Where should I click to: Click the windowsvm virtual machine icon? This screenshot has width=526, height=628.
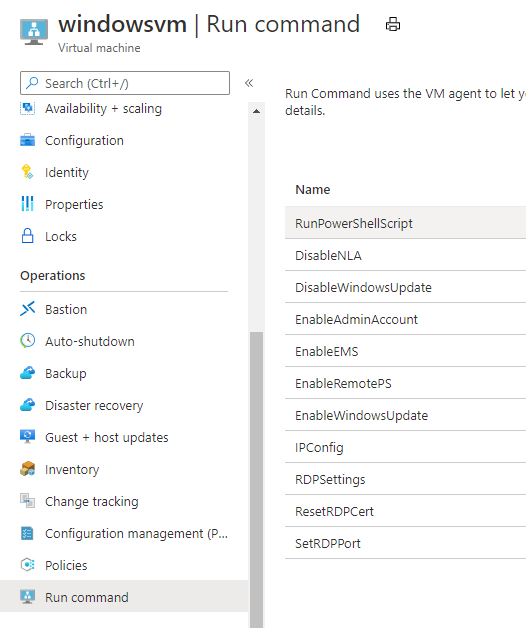pos(34,32)
